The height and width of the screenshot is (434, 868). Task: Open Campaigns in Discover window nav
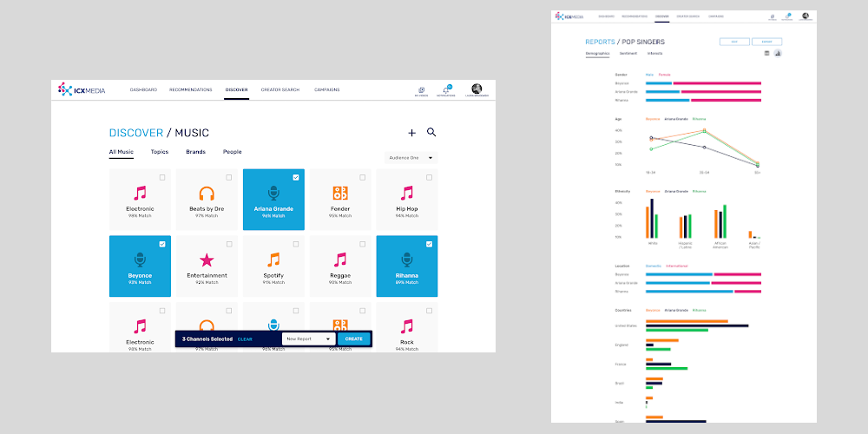[327, 89]
